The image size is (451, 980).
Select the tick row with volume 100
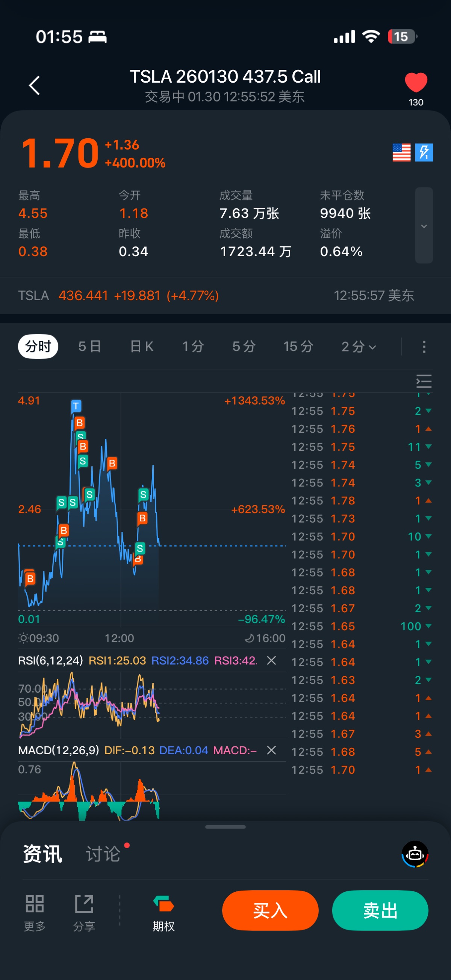point(362,626)
